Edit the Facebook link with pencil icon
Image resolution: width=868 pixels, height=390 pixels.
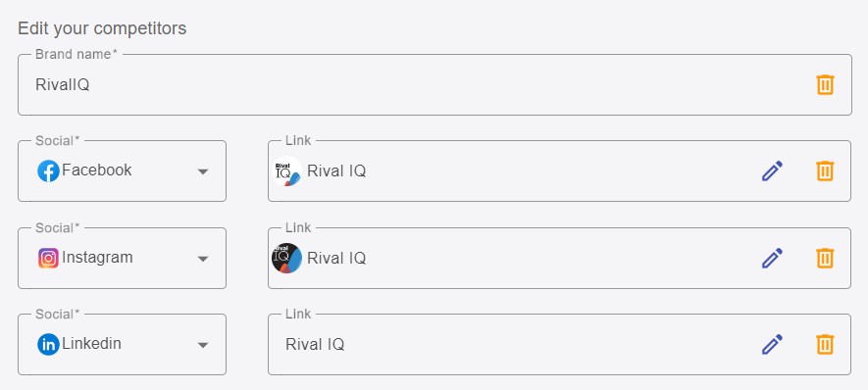772,171
